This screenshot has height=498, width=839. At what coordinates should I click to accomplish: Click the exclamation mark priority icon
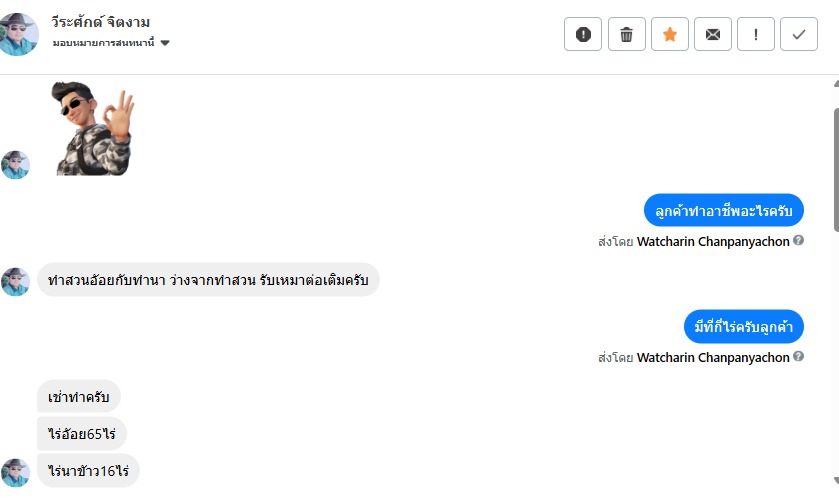click(x=756, y=34)
